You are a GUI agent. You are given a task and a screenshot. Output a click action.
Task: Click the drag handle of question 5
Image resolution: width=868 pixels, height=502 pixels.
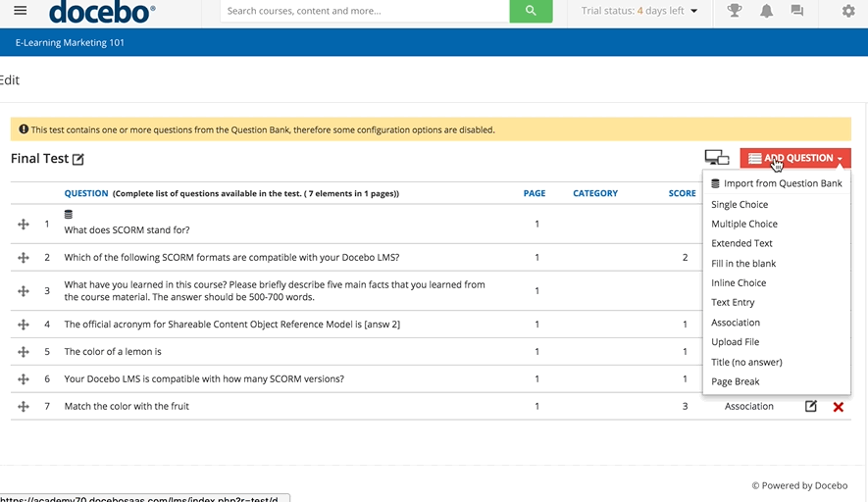(x=24, y=351)
